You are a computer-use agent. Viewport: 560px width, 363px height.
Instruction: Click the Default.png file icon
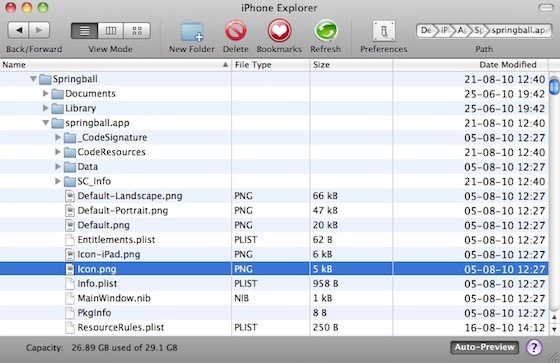point(70,225)
